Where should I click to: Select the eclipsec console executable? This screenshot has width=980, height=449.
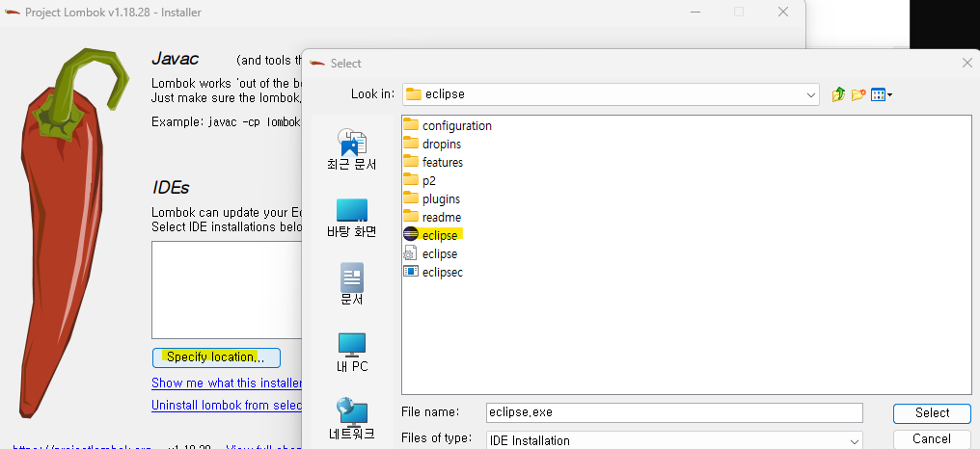[x=433, y=273]
